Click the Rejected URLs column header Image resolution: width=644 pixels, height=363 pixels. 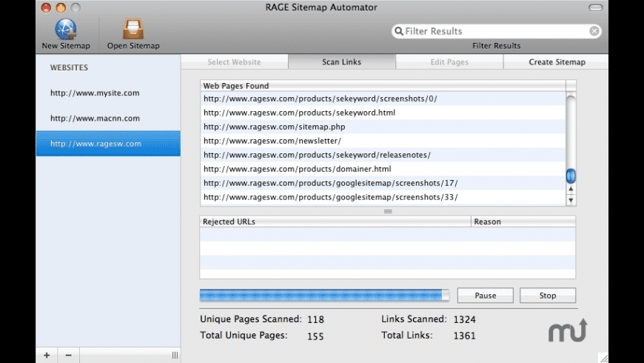335,222
